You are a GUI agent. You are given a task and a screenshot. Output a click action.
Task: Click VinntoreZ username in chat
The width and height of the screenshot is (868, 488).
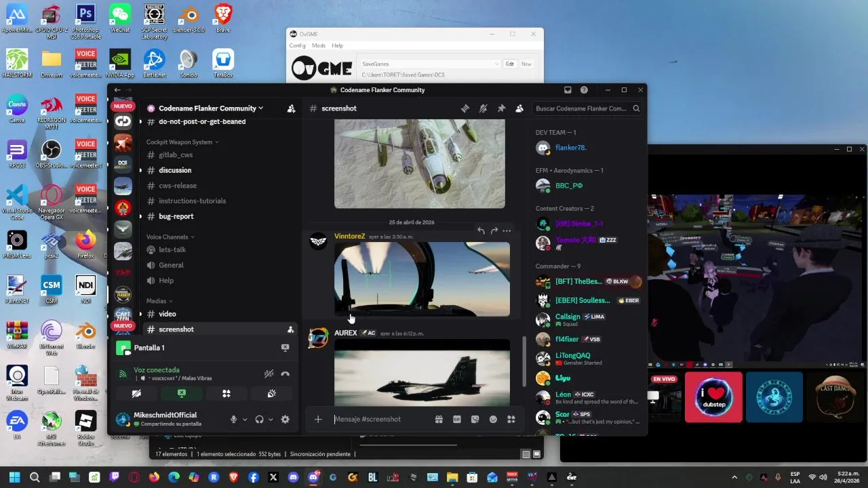(x=350, y=237)
